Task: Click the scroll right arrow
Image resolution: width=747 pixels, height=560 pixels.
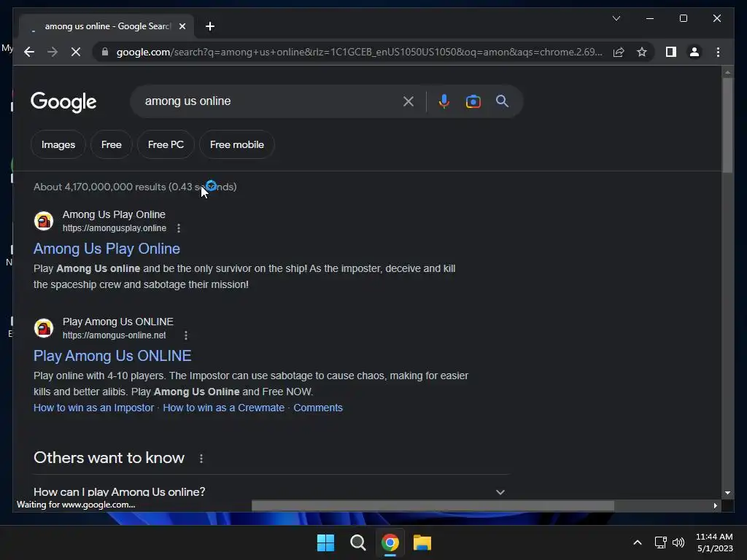Action: click(x=715, y=506)
